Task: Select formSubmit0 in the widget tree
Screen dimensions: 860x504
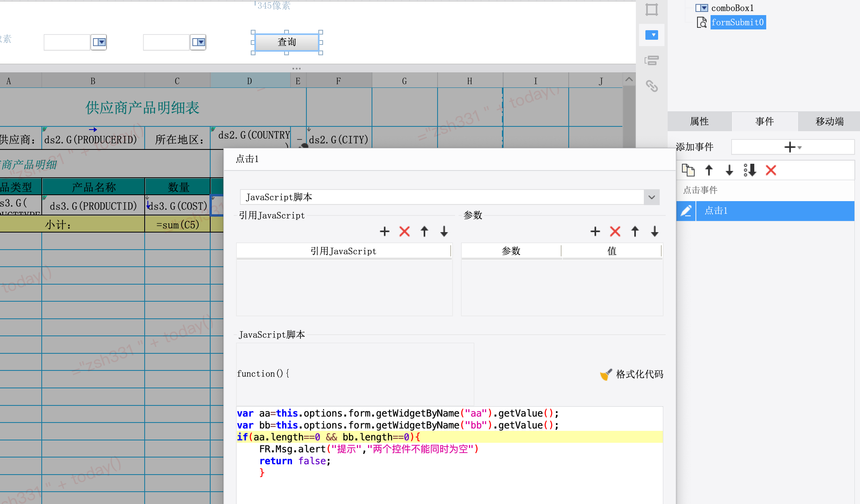Action: 738,22
